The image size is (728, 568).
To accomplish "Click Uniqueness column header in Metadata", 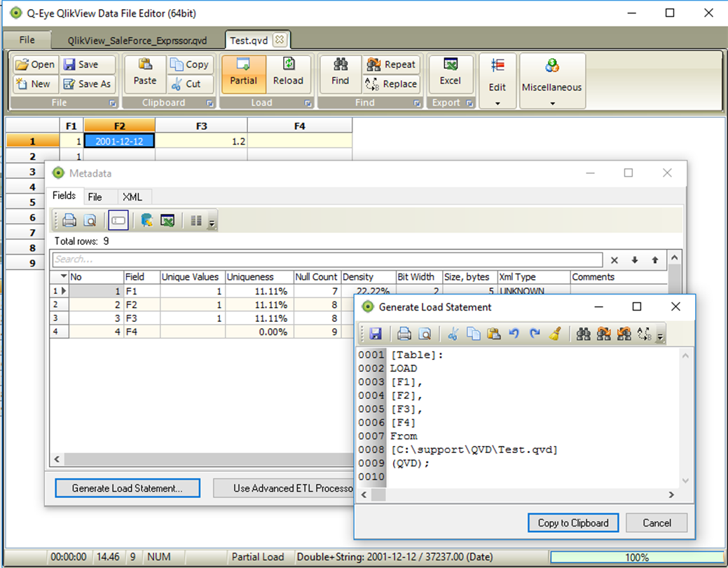I will pyautogui.click(x=259, y=277).
